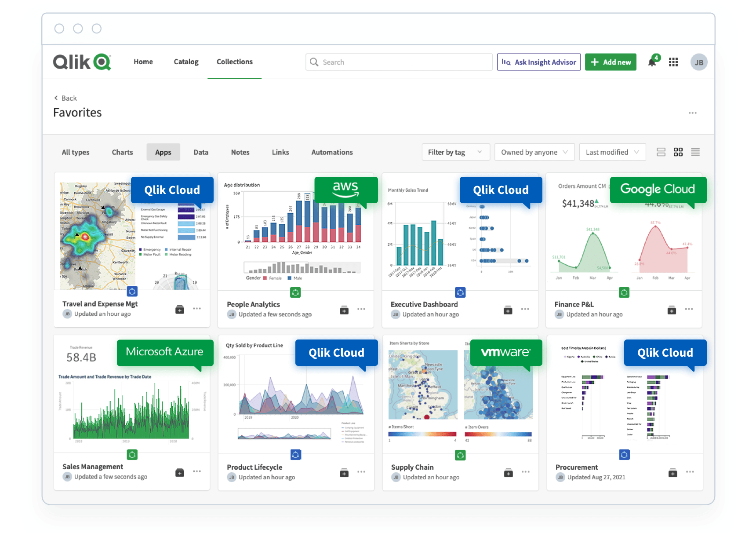Open the JB user profile avatar

tap(699, 62)
